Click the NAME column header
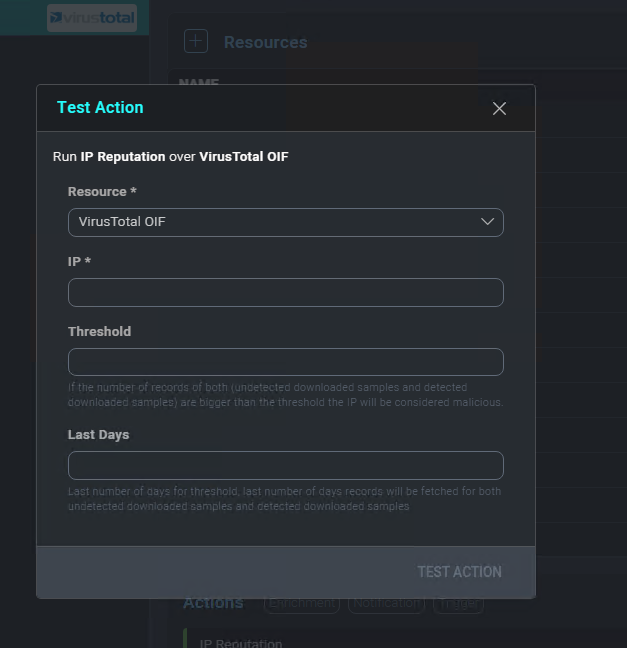Screen dimensions: 627x648 tap(198, 83)
